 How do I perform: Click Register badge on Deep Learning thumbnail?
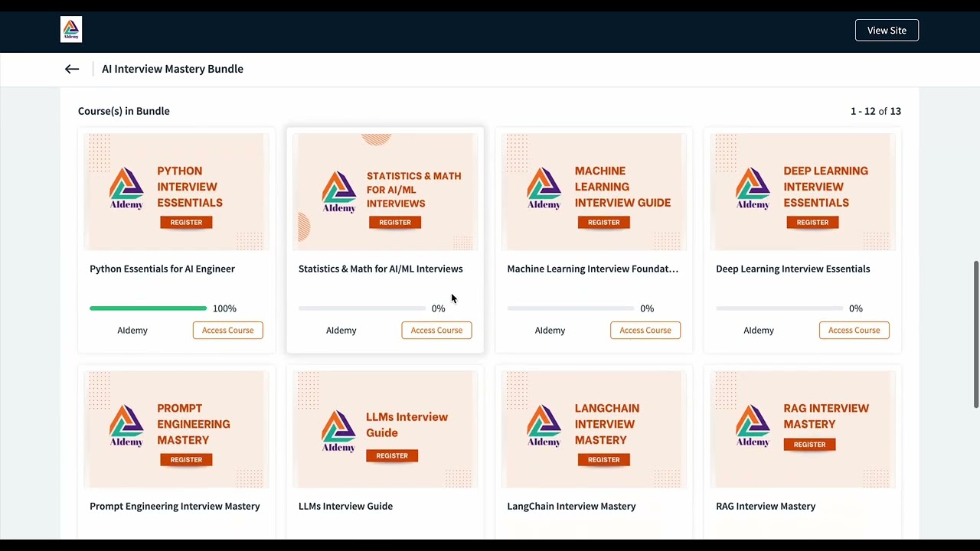(x=812, y=222)
